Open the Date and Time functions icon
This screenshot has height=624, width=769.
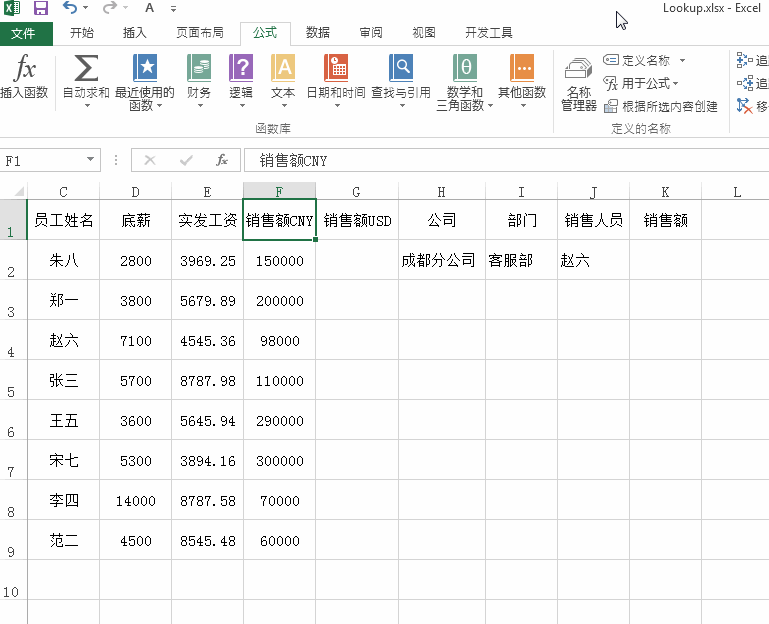pyautogui.click(x=336, y=68)
